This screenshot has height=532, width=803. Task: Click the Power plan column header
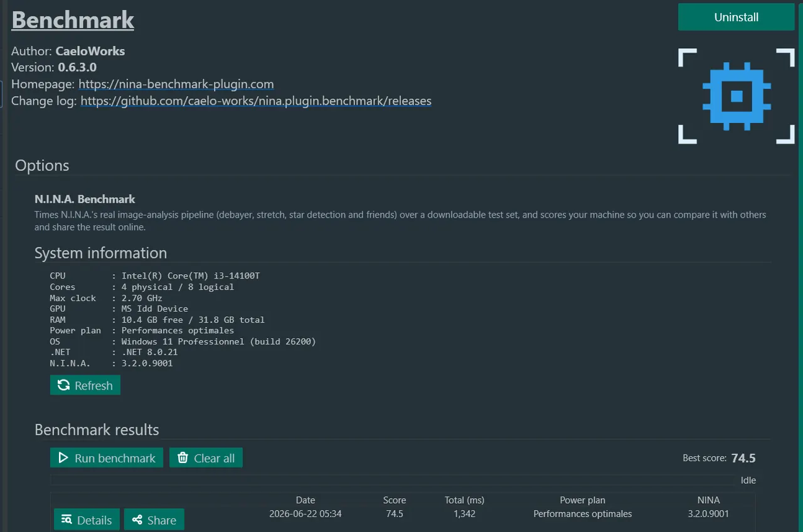point(583,500)
